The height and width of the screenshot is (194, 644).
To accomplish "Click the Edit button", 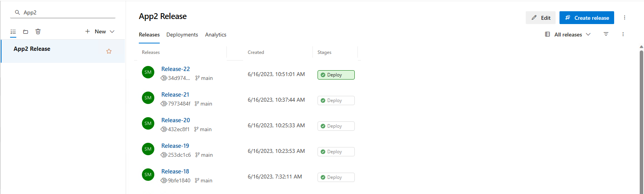I will [540, 18].
